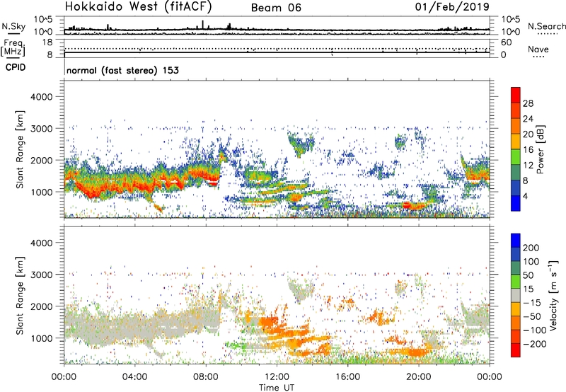Select the text "normal (fast stereo) 153"
The height and width of the screenshot is (392, 566).
click(x=122, y=70)
